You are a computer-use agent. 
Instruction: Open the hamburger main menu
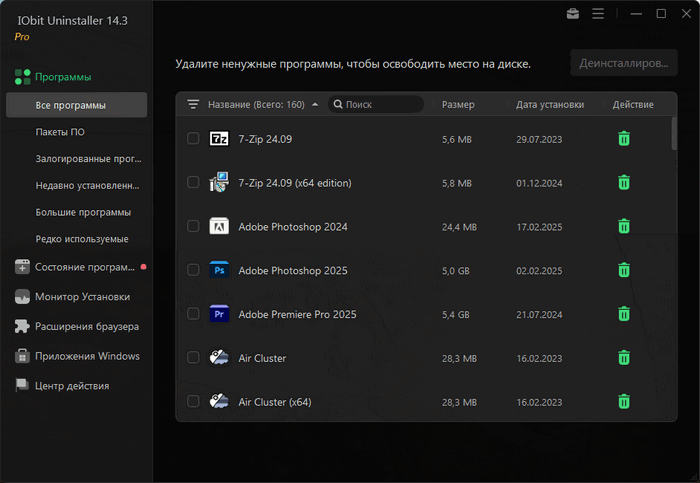(598, 14)
